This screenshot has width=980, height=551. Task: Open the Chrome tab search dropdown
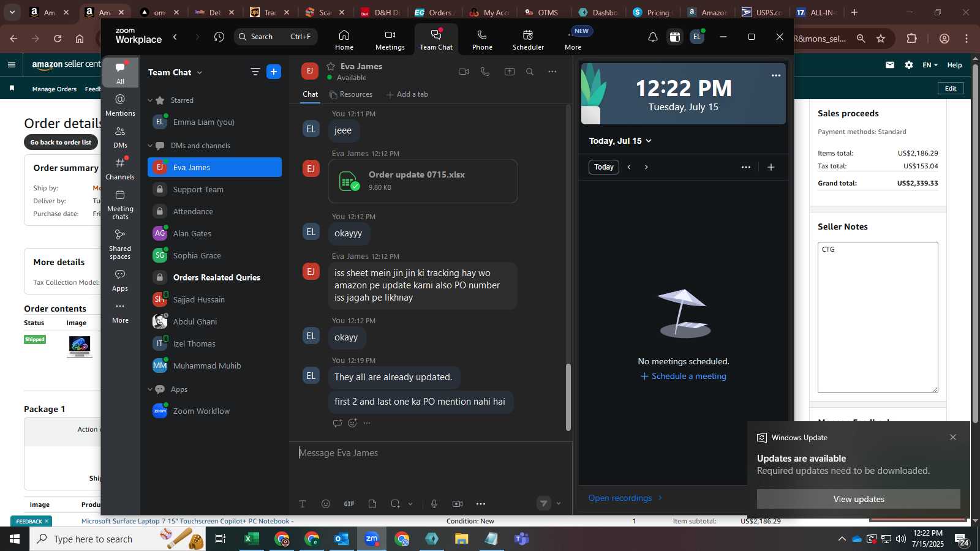click(12, 12)
